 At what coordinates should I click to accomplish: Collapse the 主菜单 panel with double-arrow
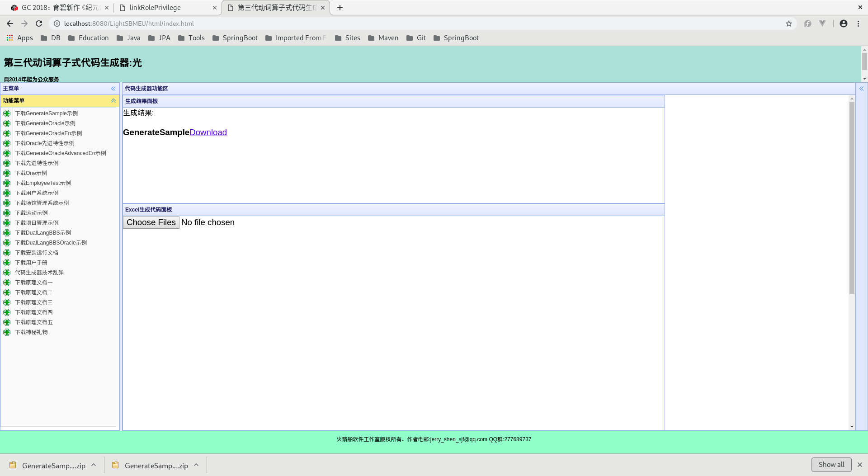click(x=113, y=89)
